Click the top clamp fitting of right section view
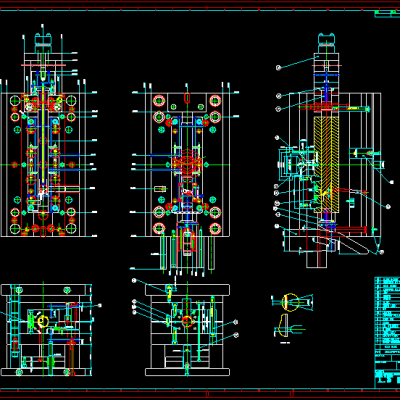This screenshot has width=400, height=400. pyautogui.click(x=326, y=40)
